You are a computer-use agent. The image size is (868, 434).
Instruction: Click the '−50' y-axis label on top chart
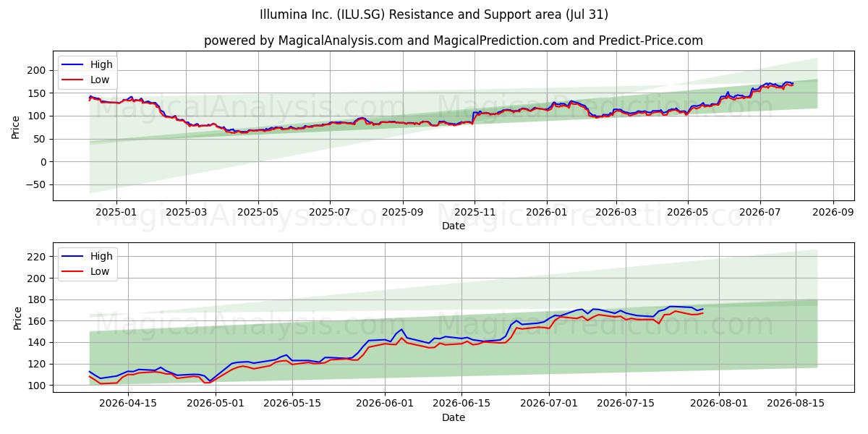point(36,185)
